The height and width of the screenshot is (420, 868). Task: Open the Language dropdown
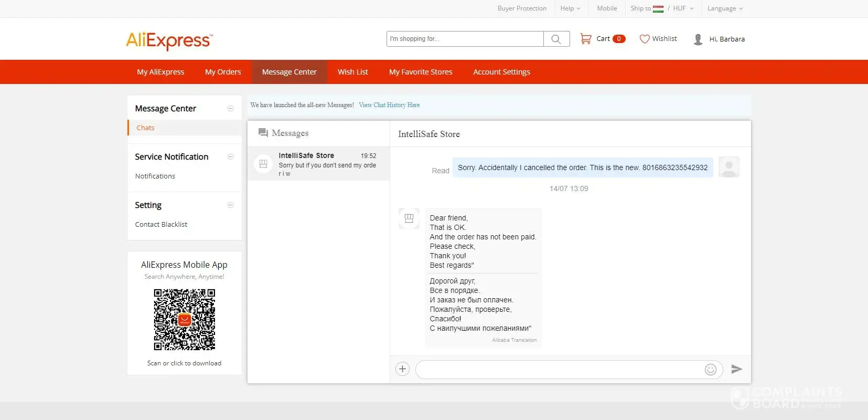pyautogui.click(x=725, y=8)
